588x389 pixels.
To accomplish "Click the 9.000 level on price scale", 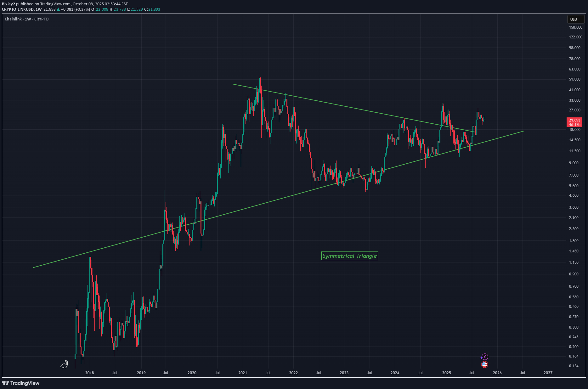I will click(574, 163).
